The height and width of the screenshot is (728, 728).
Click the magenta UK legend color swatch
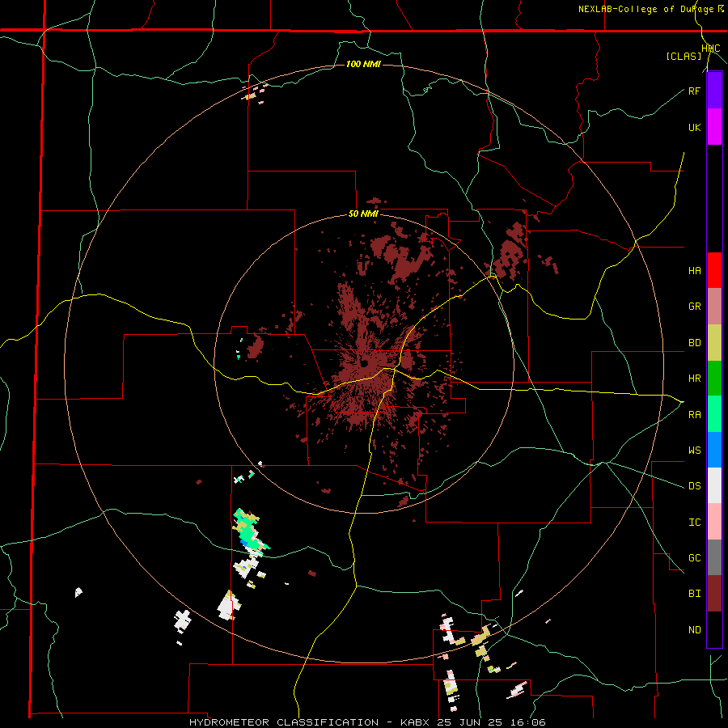714,127
